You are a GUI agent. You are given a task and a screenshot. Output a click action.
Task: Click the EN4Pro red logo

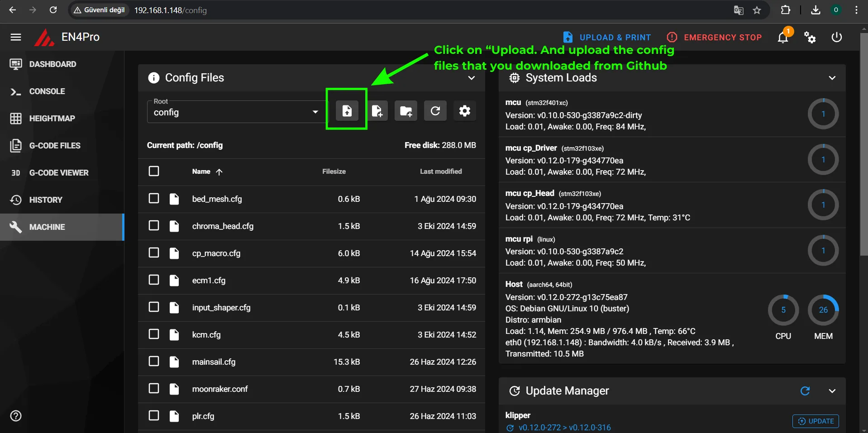pos(44,38)
